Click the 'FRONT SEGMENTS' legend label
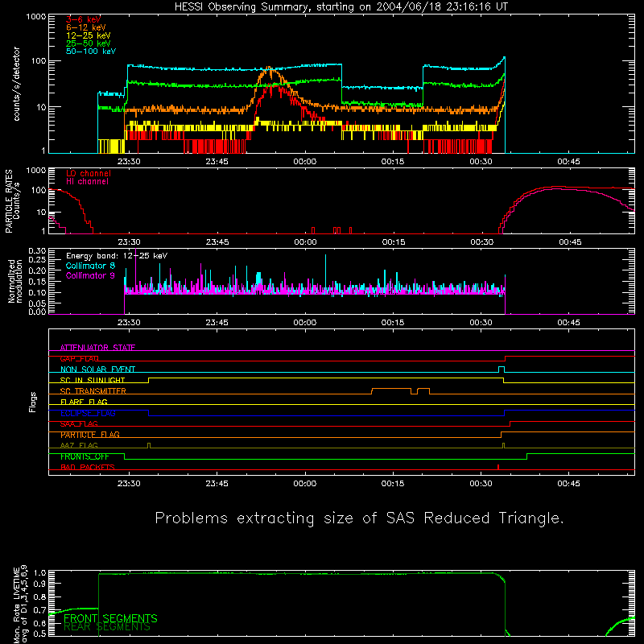The image size is (644, 644). (110, 618)
